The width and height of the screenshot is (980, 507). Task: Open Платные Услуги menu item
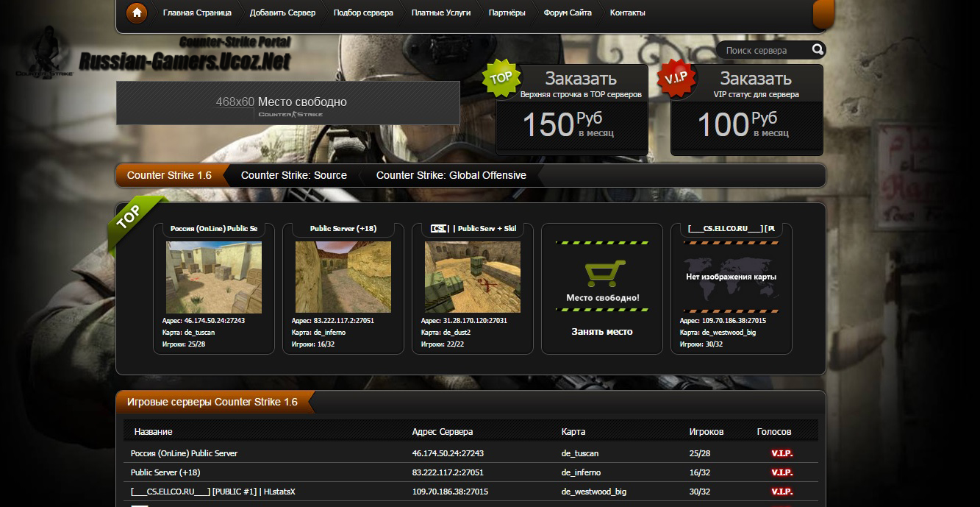[x=441, y=13]
